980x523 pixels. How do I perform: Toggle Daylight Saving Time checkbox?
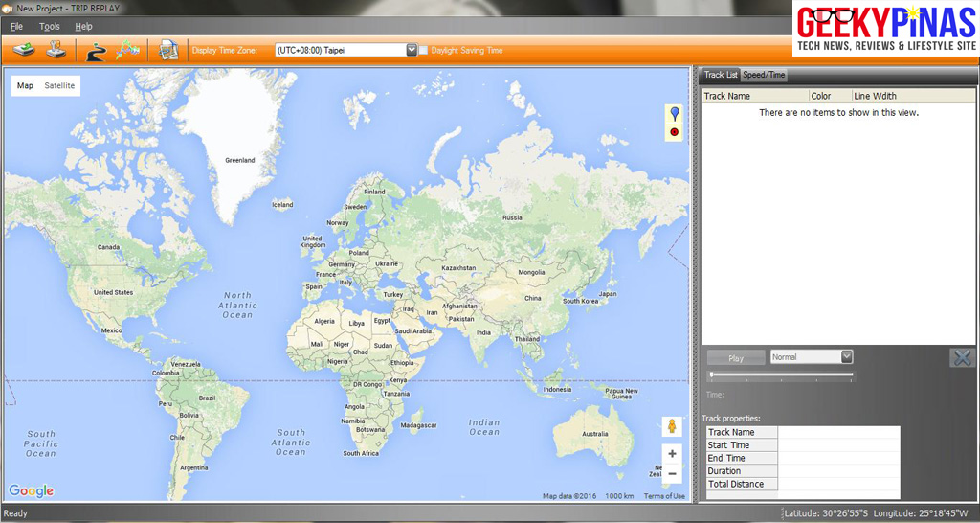(x=423, y=50)
